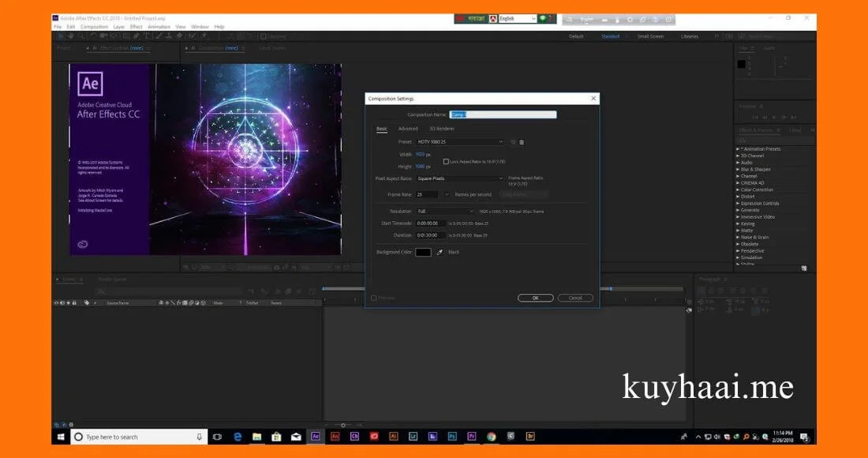Open the Preset dropdown HDTV 1080 25
This screenshot has height=458, width=868.
459,142
